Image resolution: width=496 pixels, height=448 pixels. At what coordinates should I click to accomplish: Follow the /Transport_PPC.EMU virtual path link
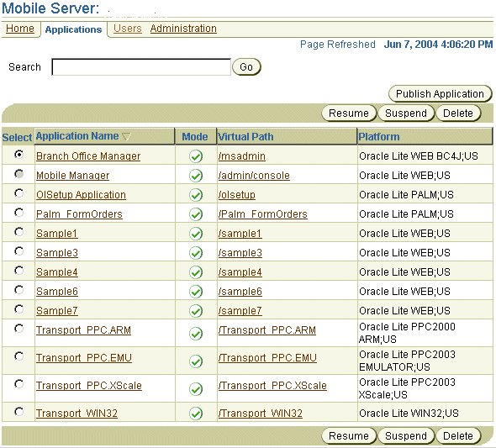point(267,358)
